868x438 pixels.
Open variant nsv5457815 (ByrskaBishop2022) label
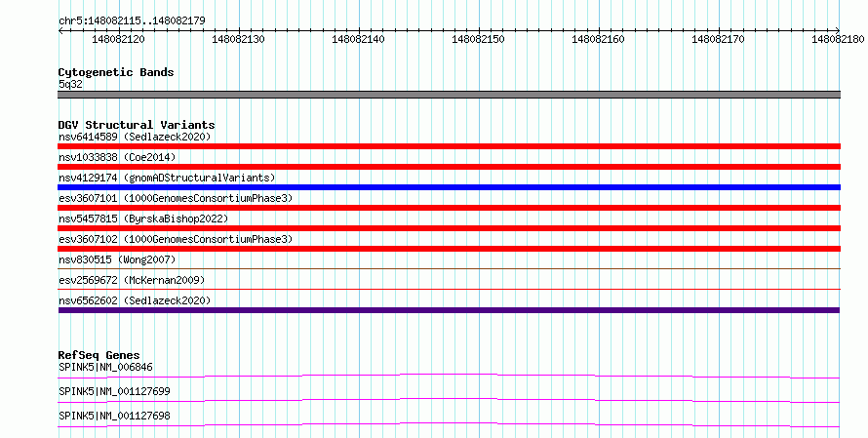pos(143,219)
